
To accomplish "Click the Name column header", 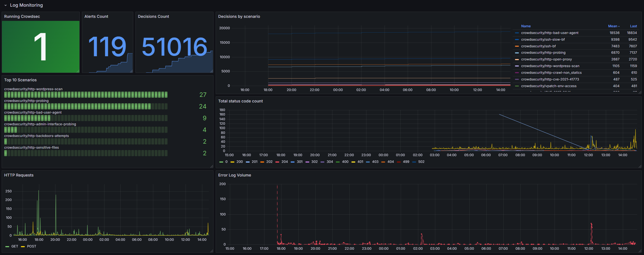I will [x=526, y=26].
